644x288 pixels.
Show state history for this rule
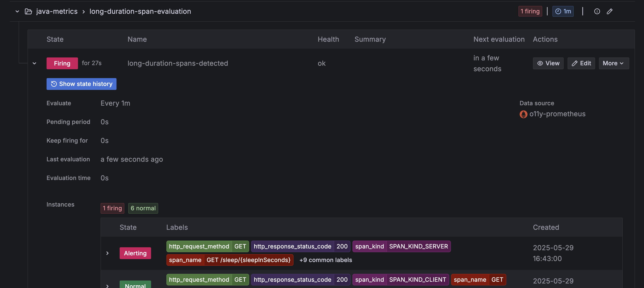(x=81, y=84)
